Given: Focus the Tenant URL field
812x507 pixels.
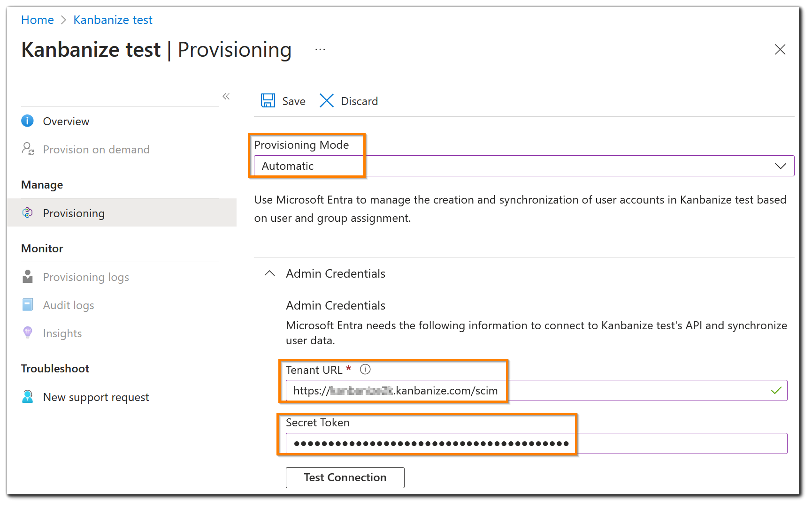Looking at the screenshot, I should pos(536,391).
